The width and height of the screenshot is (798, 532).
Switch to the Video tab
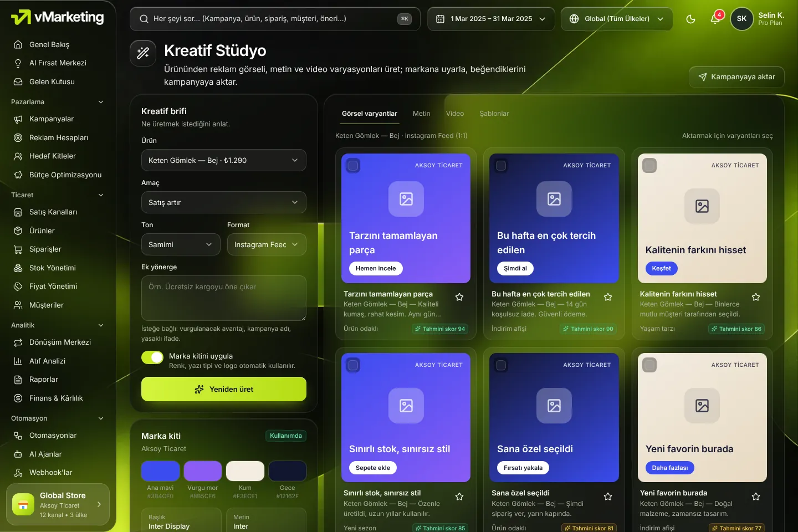coord(455,114)
